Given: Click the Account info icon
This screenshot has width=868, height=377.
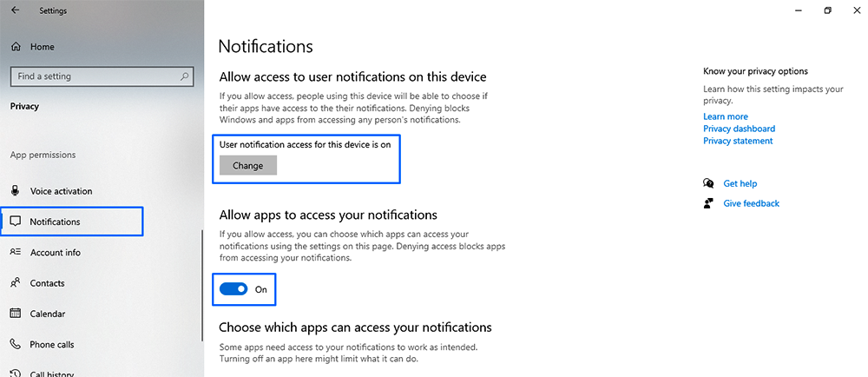Looking at the screenshot, I should click(x=16, y=252).
